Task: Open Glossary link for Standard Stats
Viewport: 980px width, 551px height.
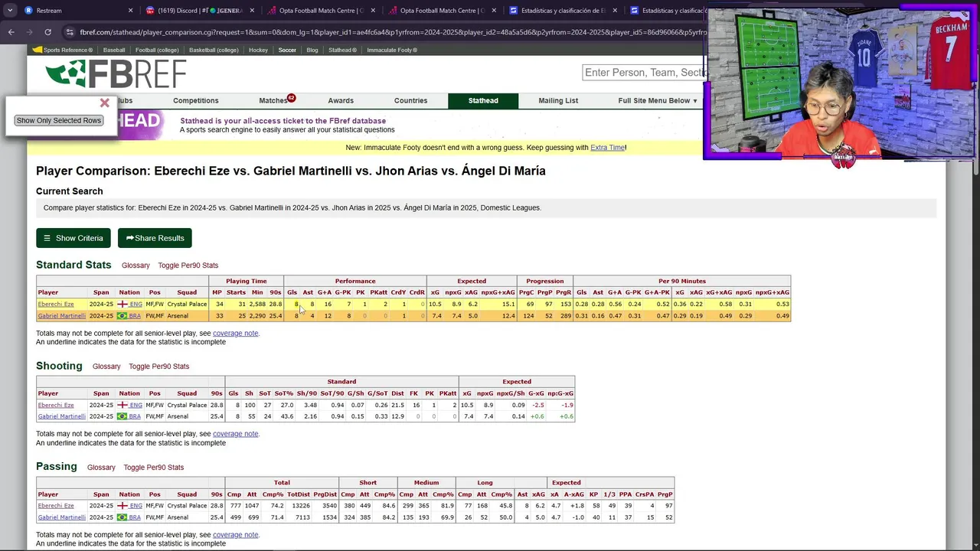Action: (136, 266)
